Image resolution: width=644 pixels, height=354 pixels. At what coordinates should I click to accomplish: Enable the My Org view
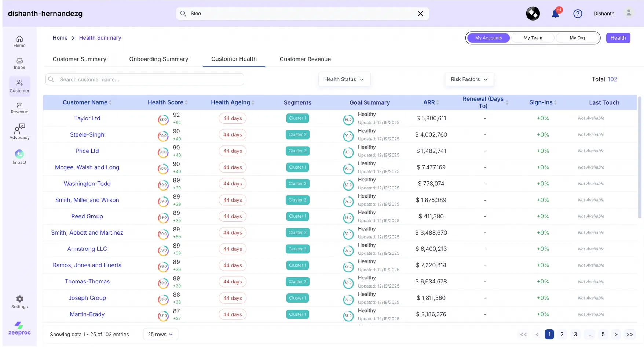click(x=577, y=38)
